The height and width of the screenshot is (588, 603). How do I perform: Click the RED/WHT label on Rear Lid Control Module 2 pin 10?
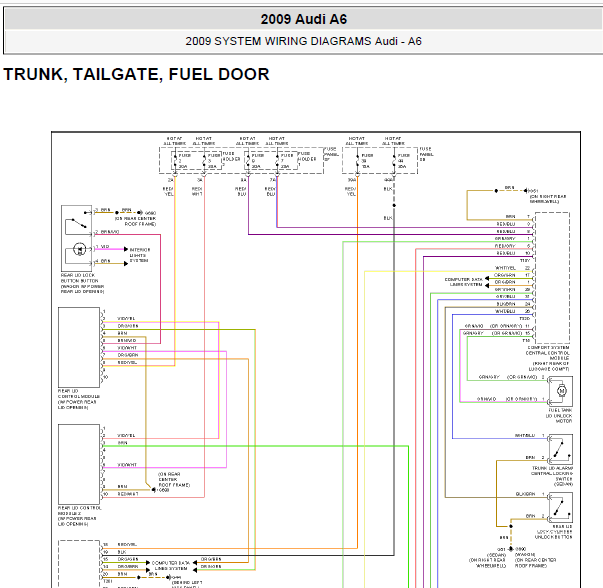pos(128,494)
